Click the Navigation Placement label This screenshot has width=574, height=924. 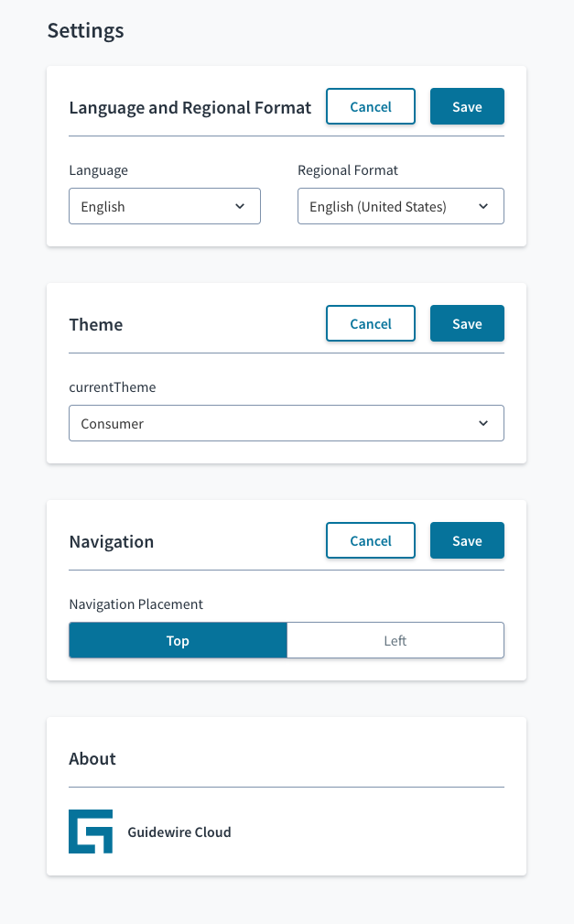click(135, 604)
